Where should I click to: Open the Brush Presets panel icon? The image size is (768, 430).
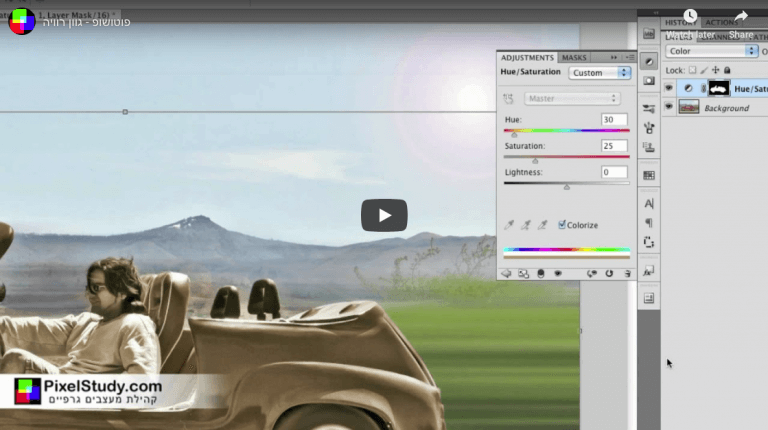648,109
